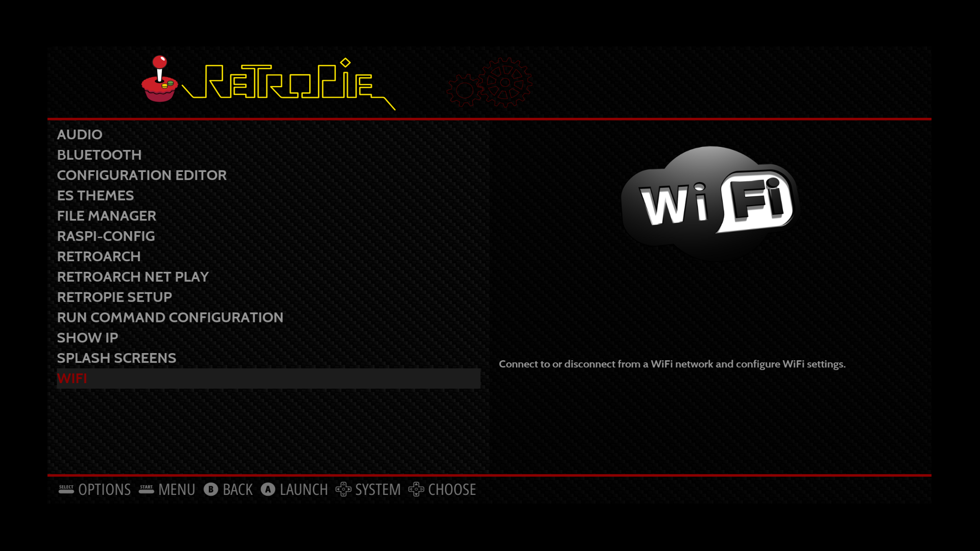Click the RetroPie logo icon
Image resolution: width=980 pixels, height=551 pixels.
[x=161, y=81]
